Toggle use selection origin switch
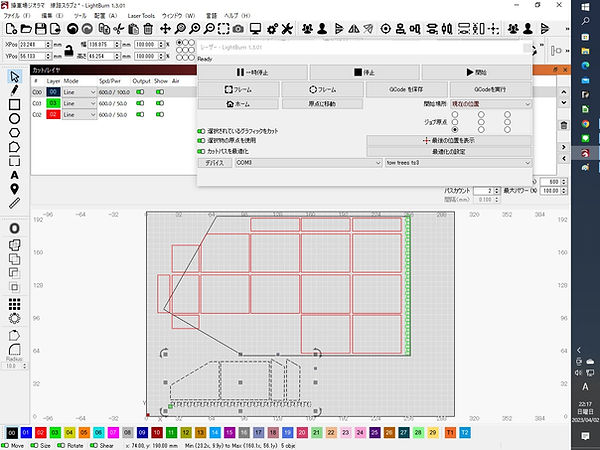Screen dimensions: 600x450 (201, 140)
